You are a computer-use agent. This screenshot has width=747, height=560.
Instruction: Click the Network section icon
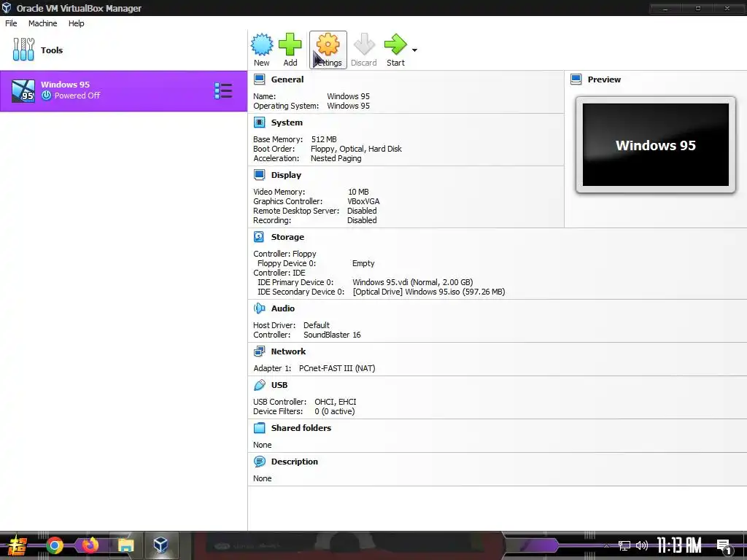259,351
